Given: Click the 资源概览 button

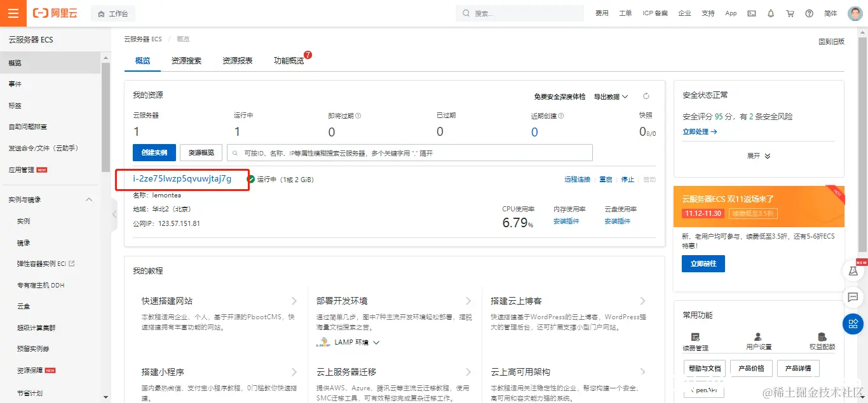Looking at the screenshot, I should point(201,153).
